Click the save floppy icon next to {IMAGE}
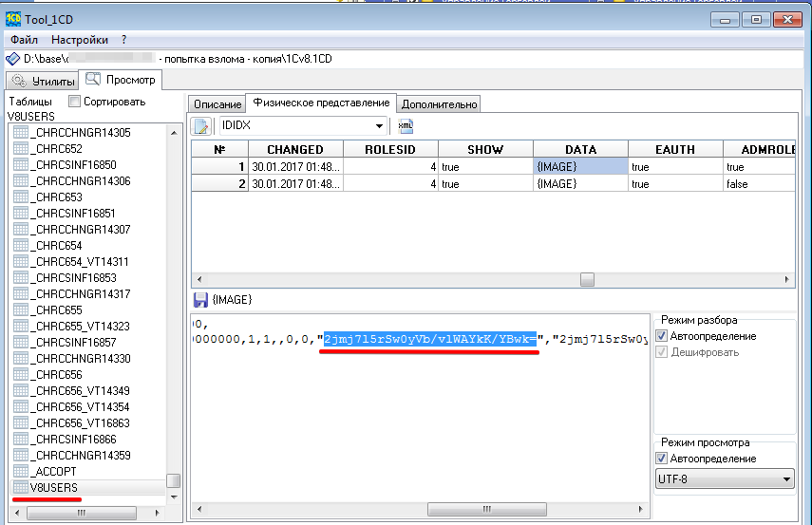812x525 pixels. click(199, 299)
